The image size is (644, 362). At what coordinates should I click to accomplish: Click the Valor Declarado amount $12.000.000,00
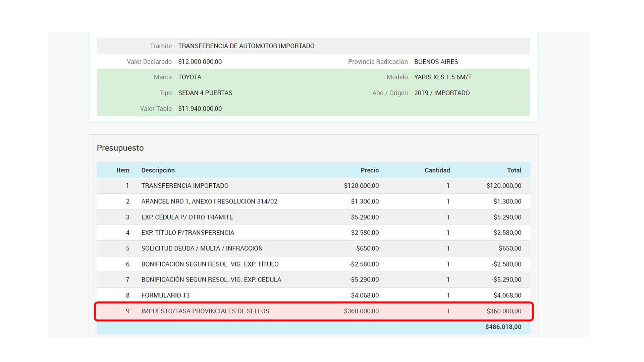[200, 62]
